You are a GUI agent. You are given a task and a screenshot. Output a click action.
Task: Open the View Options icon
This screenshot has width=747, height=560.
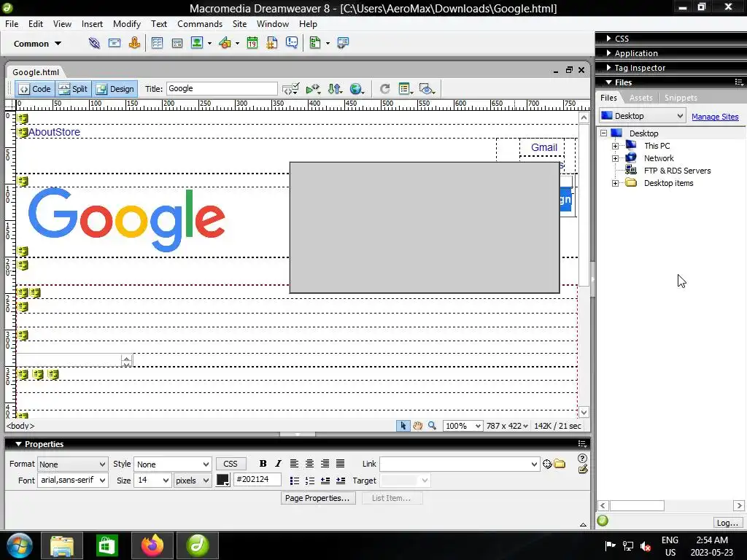406,89
